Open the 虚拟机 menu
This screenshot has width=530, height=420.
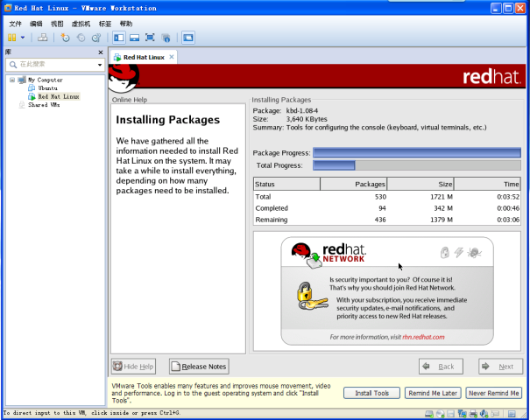(x=81, y=24)
